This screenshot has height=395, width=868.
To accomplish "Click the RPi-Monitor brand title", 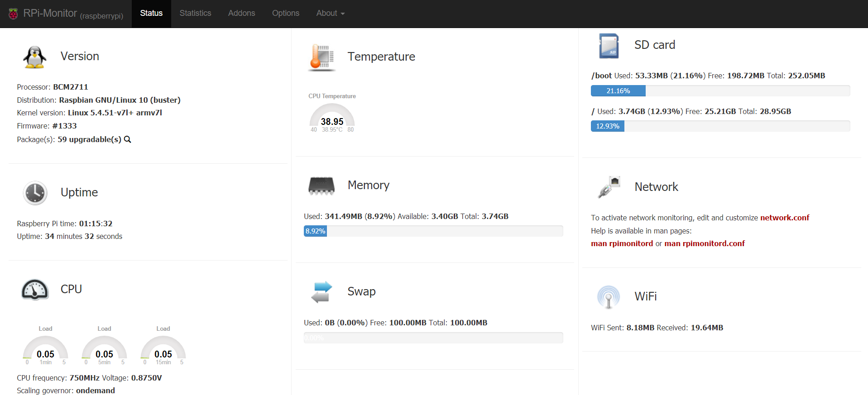I will click(x=50, y=14).
